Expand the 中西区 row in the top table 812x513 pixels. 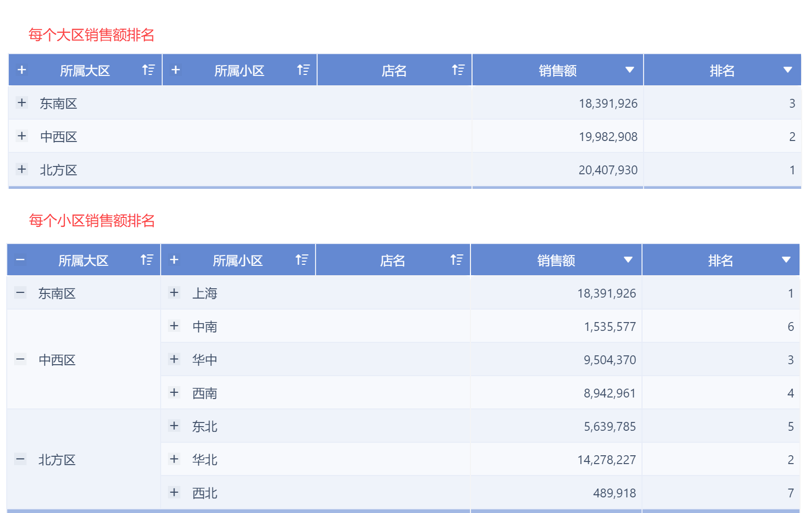22,136
